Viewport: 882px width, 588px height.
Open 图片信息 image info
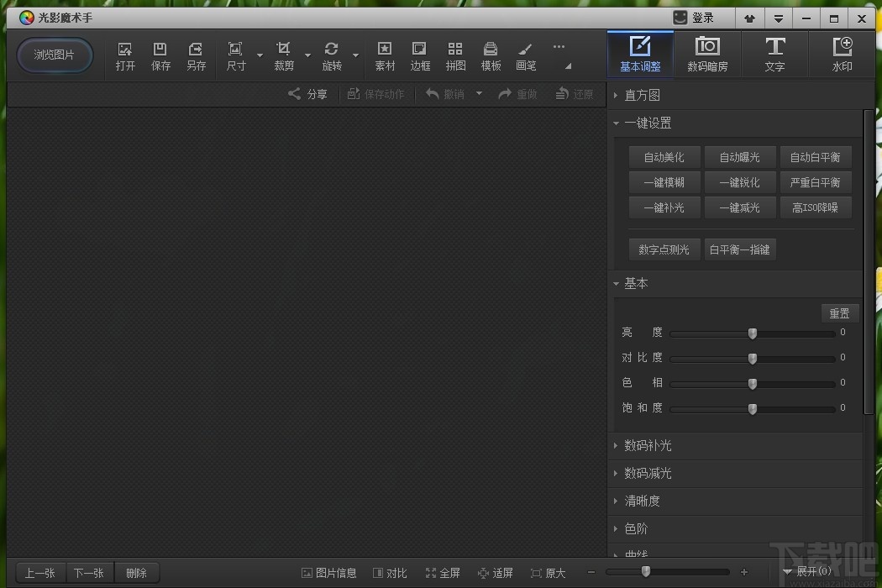tap(329, 573)
